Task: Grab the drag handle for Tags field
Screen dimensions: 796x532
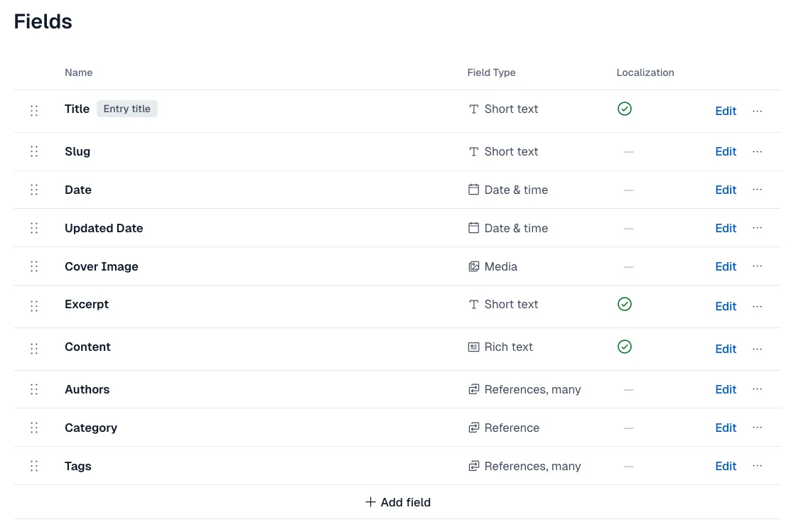Action: (34, 466)
